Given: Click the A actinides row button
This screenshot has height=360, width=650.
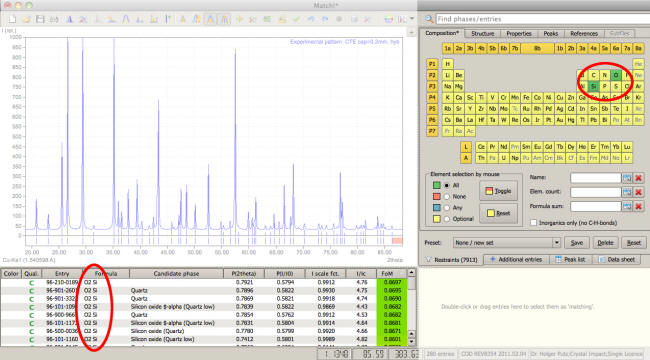Looking at the screenshot, I should pos(466,158).
